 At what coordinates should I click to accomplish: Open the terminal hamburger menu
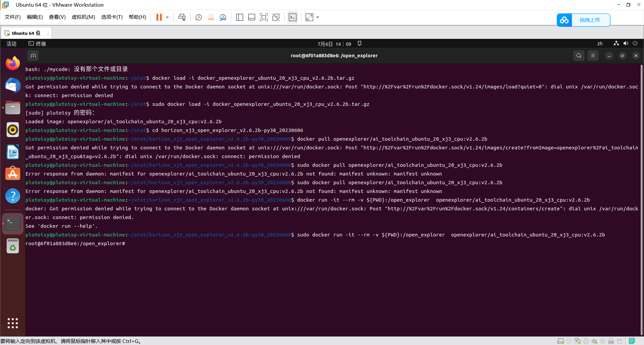(x=593, y=56)
